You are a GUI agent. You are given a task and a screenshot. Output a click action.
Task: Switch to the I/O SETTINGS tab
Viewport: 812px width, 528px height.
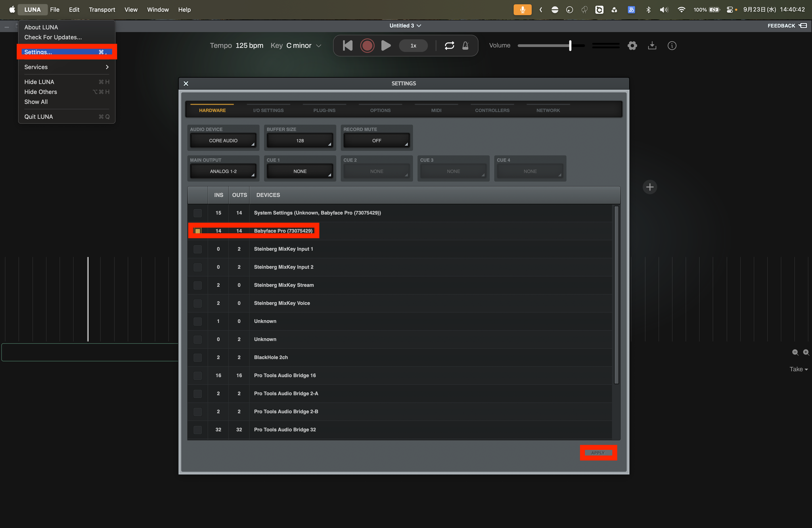tap(268, 110)
